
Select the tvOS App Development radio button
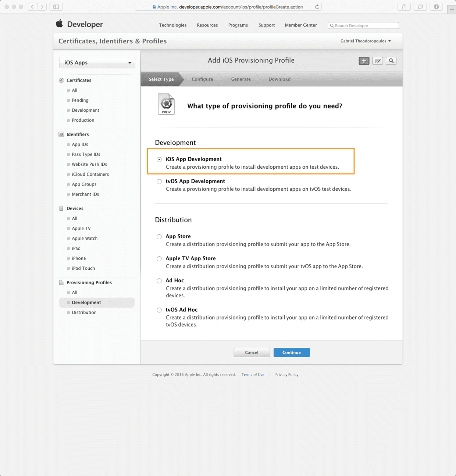(159, 182)
